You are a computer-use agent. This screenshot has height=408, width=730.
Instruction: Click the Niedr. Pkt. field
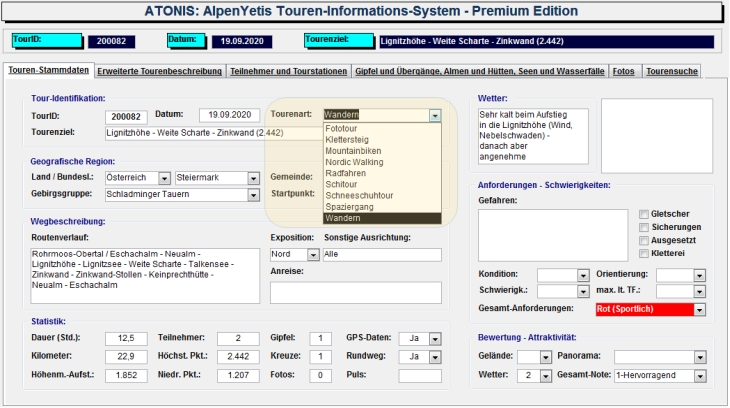click(x=238, y=375)
